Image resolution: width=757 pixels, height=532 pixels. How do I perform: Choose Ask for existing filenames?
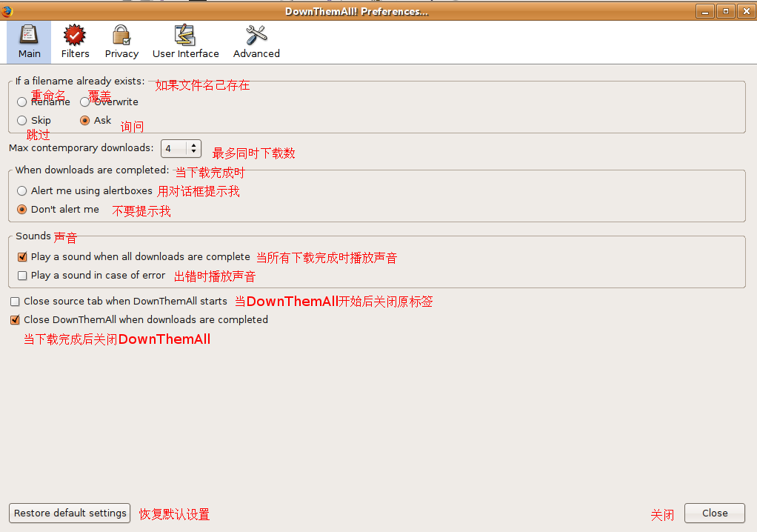85,120
